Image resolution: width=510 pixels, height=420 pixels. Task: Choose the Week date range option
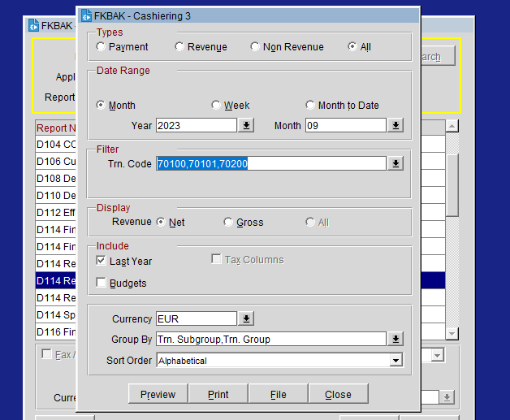tap(216, 106)
